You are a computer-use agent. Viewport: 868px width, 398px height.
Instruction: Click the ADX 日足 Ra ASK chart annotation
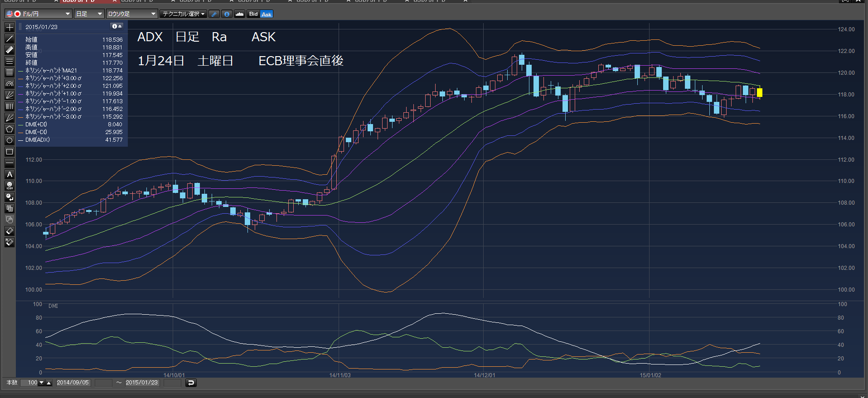click(x=206, y=37)
